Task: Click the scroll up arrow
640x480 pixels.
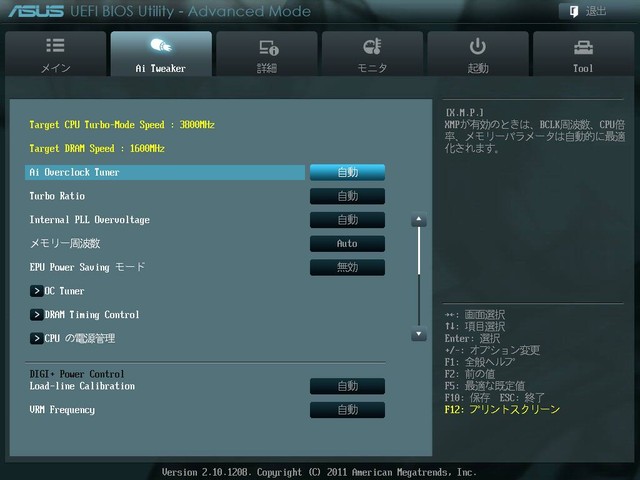Action: pos(419,220)
